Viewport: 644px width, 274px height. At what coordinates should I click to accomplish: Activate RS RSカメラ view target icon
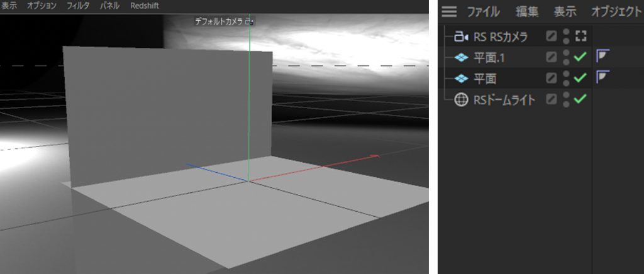(x=580, y=36)
